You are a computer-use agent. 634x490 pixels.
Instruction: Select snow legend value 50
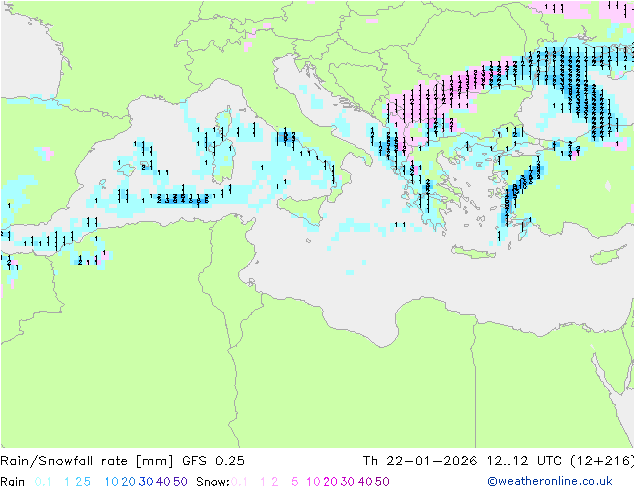click(x=382, y=482)
